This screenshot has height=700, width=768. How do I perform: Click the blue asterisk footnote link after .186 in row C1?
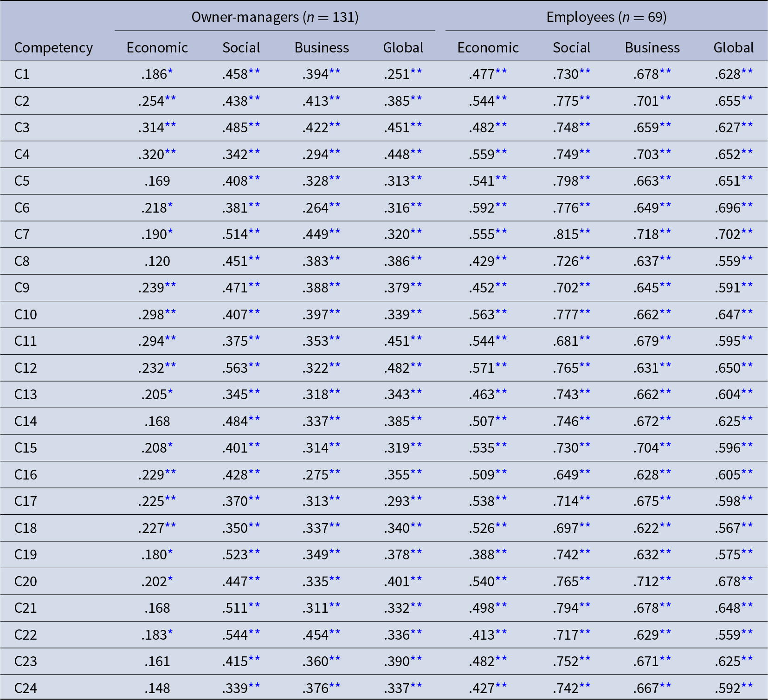point(170,71)
